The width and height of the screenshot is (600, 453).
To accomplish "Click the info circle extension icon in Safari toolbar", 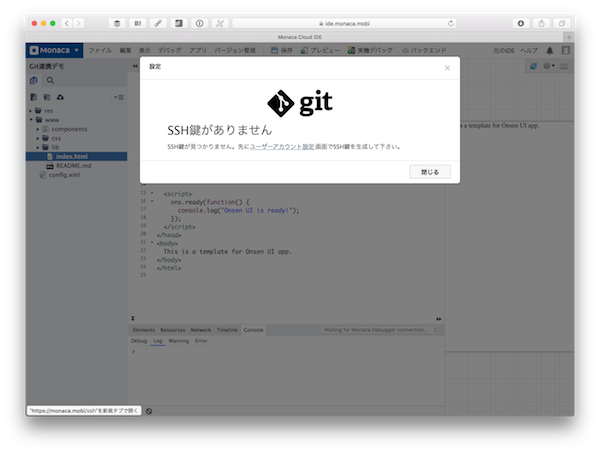I will tap(199, 23).
